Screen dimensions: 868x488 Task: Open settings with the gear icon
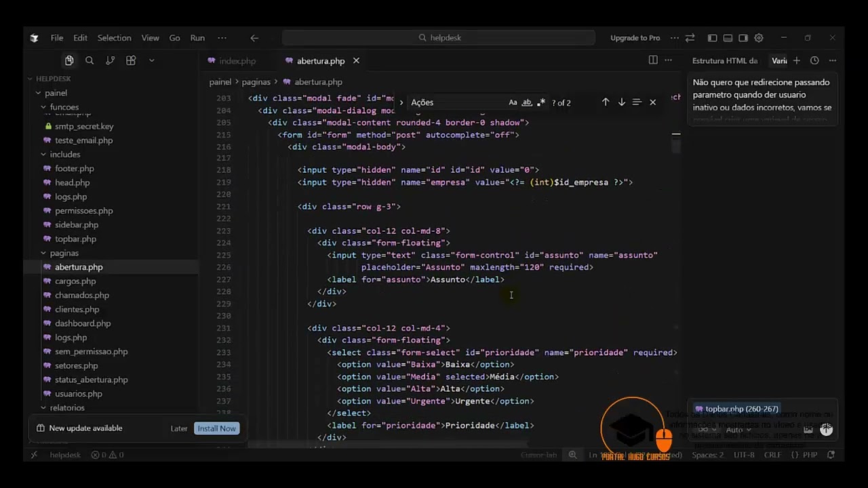(759, 38)
